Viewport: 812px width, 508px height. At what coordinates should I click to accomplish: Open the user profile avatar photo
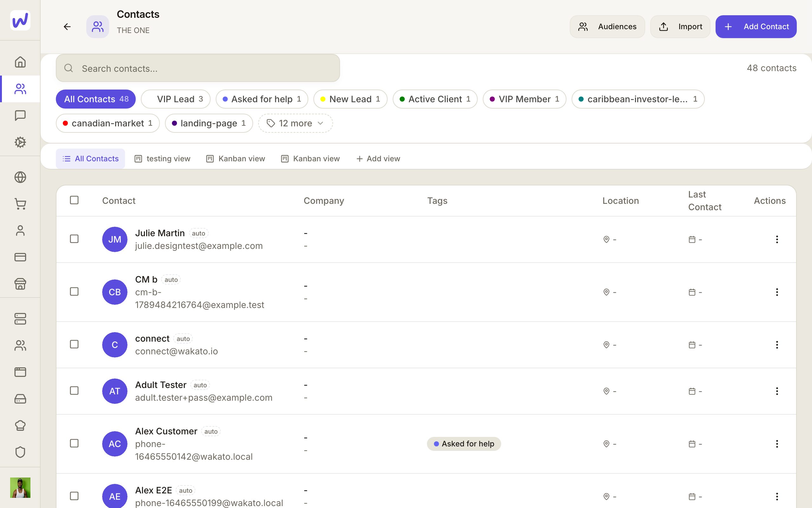(20, 487)
